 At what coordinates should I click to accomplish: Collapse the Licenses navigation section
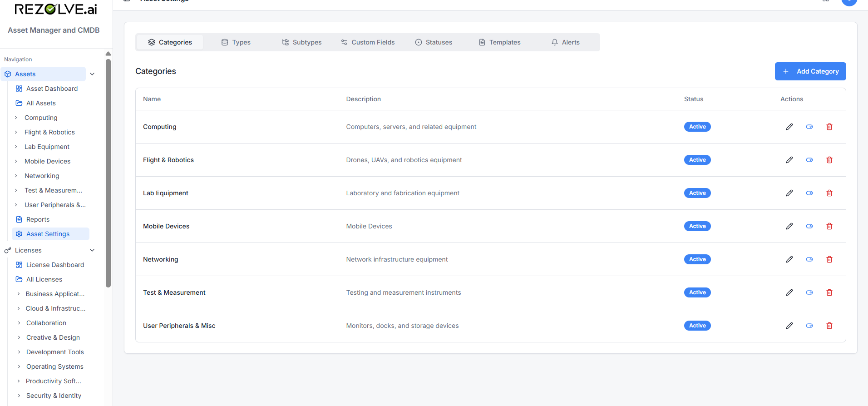[x=92, y=250]
